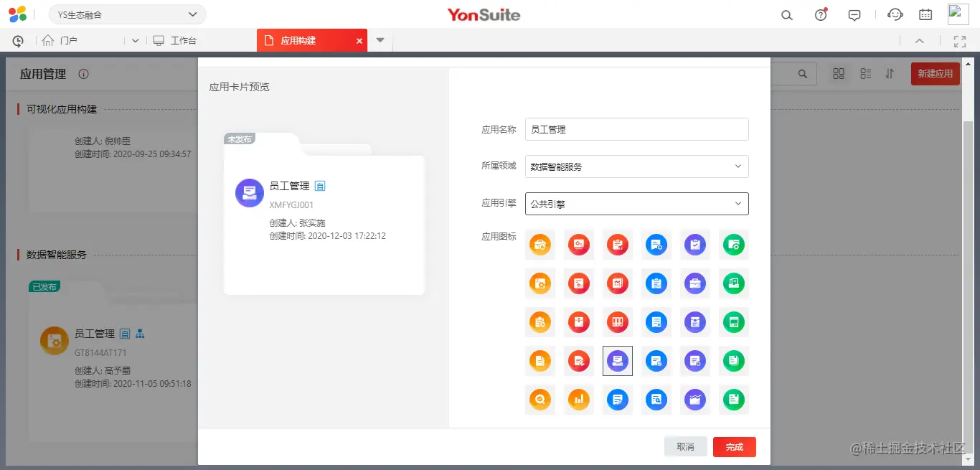Pick the purple clipboard-with-checkmark app icon
980x470 pixels.
[x=695, y=245]
